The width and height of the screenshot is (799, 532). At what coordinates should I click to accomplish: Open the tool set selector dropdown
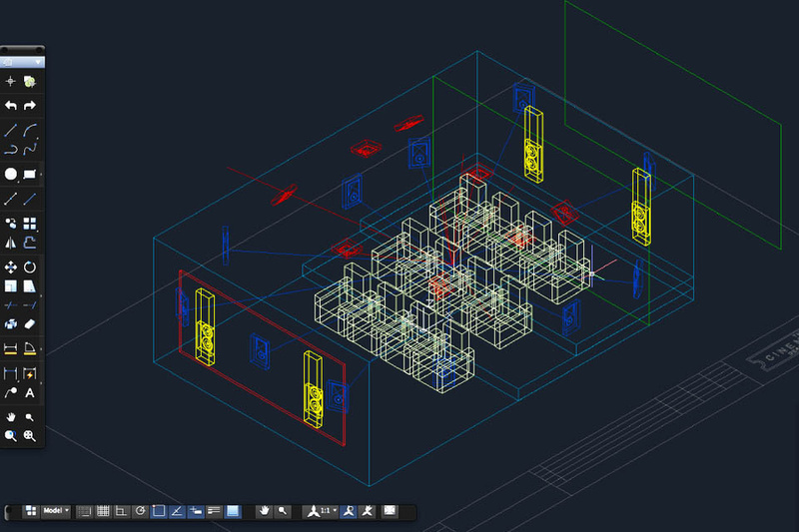click(22, 62)
